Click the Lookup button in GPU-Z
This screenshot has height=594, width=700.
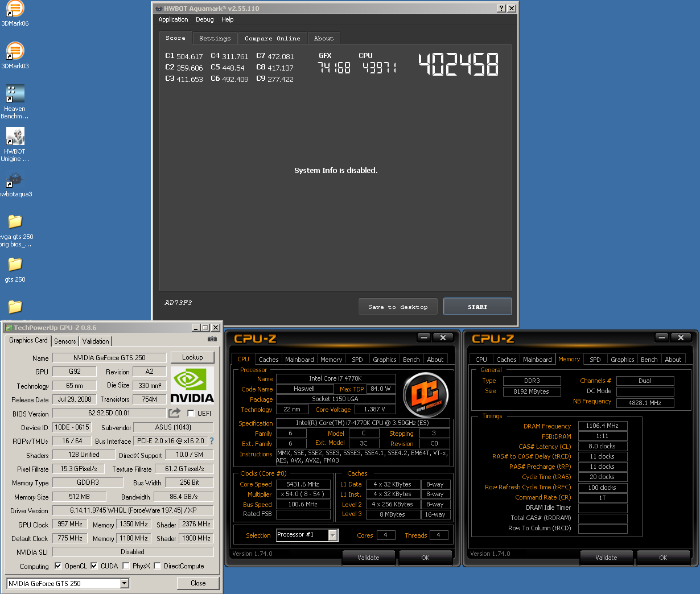[x=192, y=357]
